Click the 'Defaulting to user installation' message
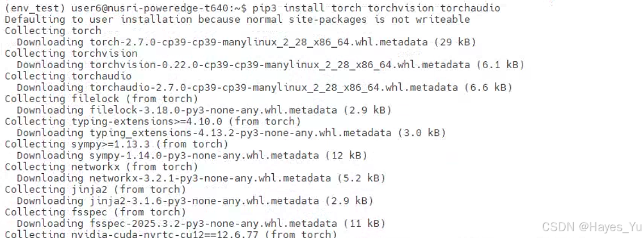644x238 pixels. coord(238,19)
